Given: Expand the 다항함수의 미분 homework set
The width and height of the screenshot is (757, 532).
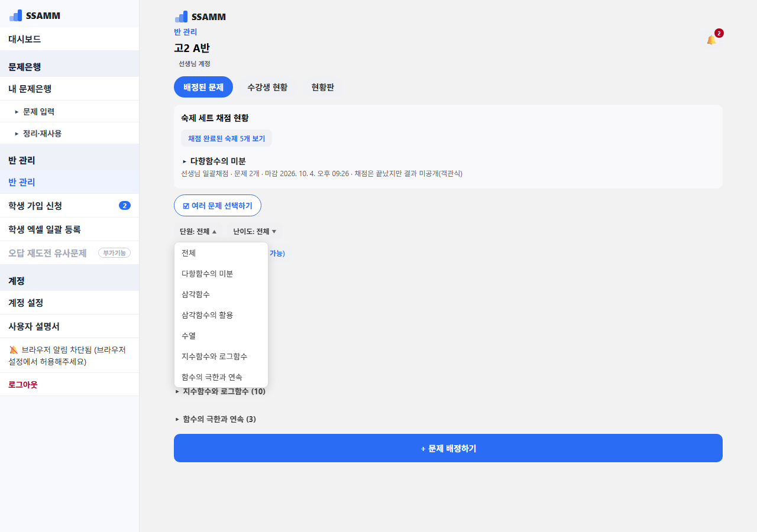Looking at the screenshot, I should point(214,161).
